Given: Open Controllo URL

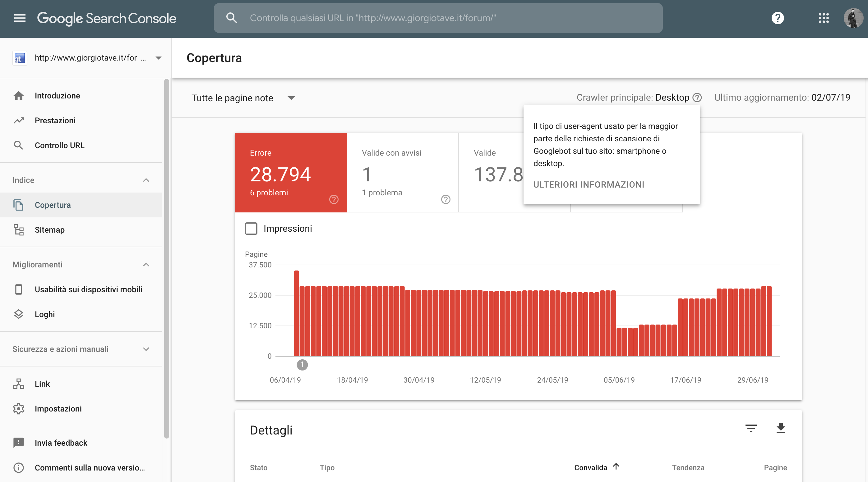Looking at the screenshot, I should [x=81, y=145].
